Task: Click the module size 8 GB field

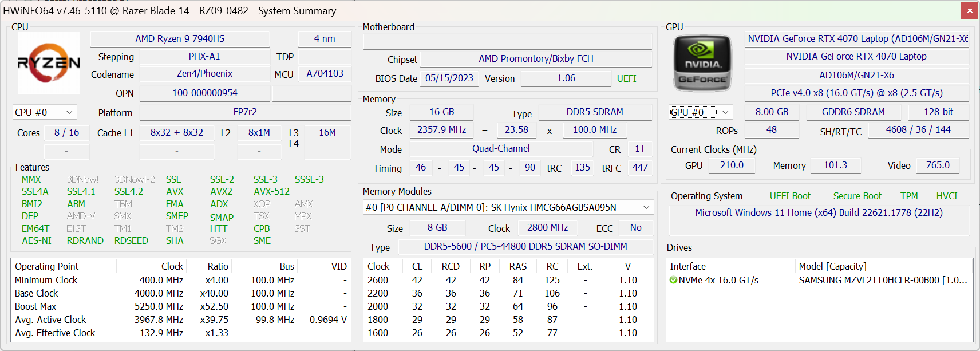Action: click(x=437, y=227)
